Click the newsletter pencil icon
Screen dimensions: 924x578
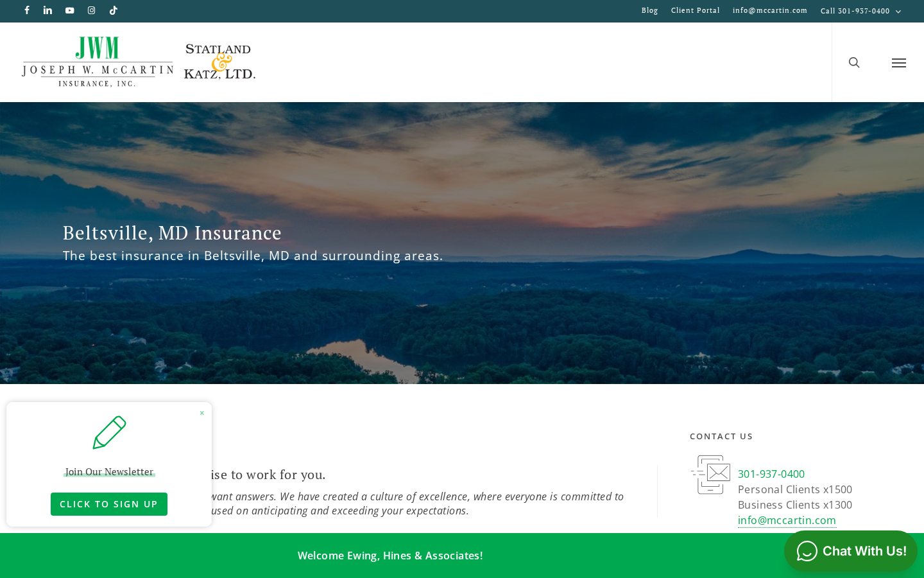109,432
